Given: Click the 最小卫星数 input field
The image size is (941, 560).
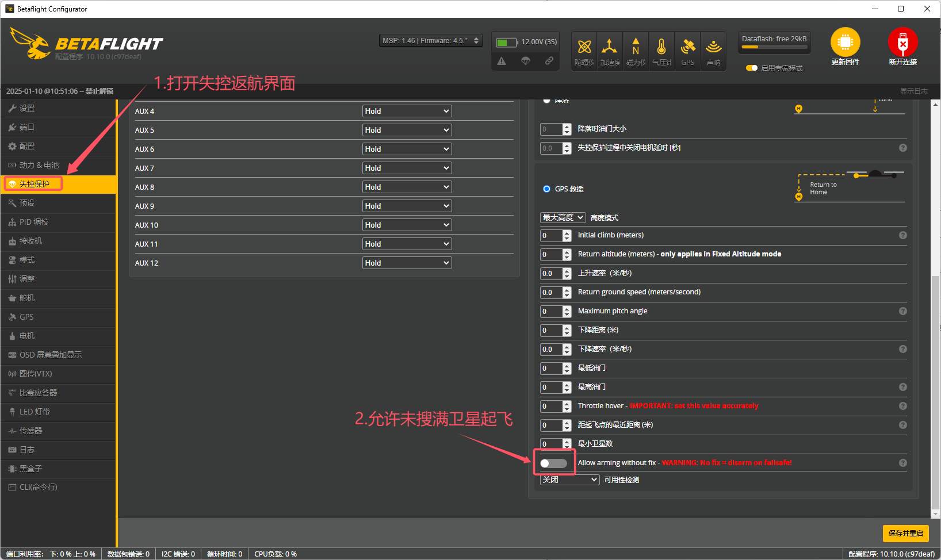Looking at the screenshot, I should [x=556, y=444].
